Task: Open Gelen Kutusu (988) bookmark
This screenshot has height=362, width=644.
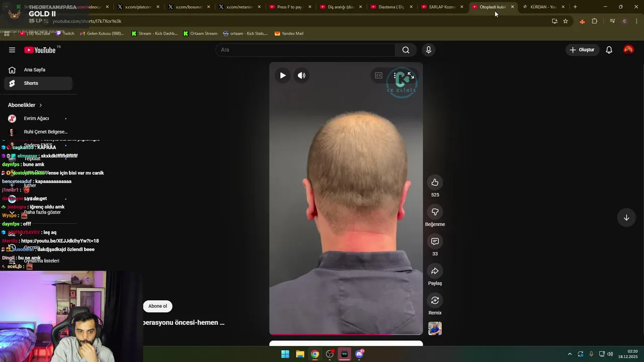Action: click(x=102, y=34)
